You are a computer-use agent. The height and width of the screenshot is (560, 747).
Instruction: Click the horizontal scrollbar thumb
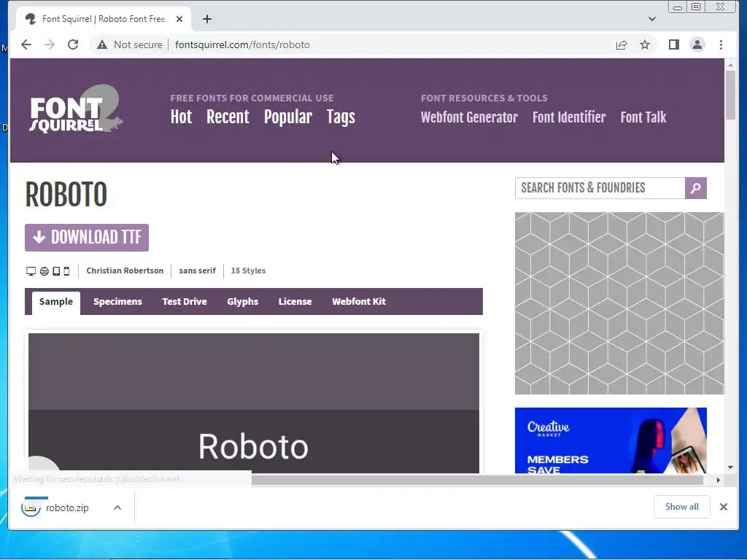[477, 480]
